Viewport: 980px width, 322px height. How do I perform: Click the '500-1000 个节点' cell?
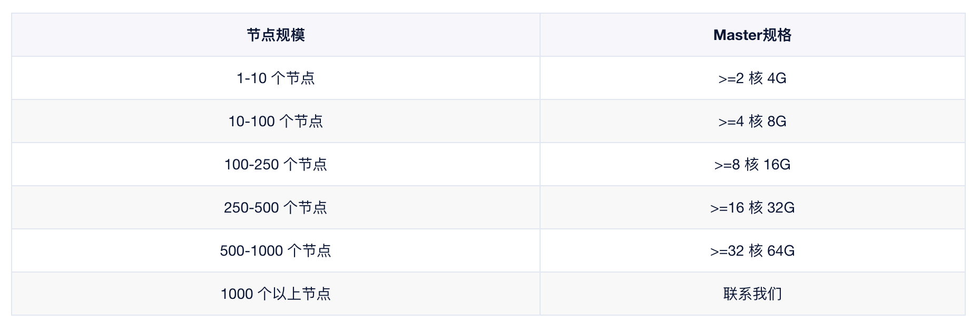(x=276, y=251)
